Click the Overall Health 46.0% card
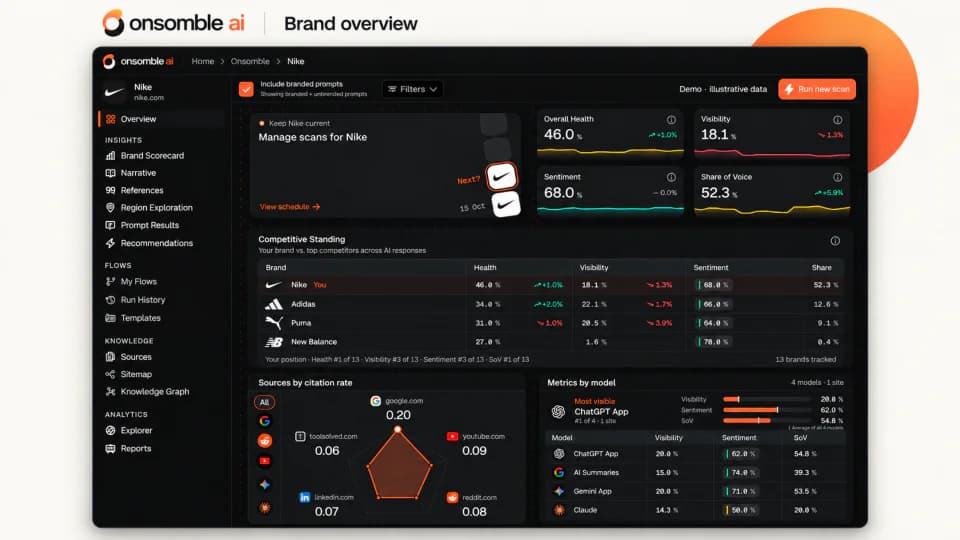 (x=610, y=134)
